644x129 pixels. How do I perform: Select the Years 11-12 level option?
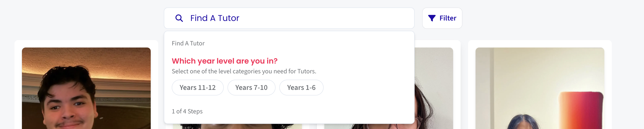point(197,88)
